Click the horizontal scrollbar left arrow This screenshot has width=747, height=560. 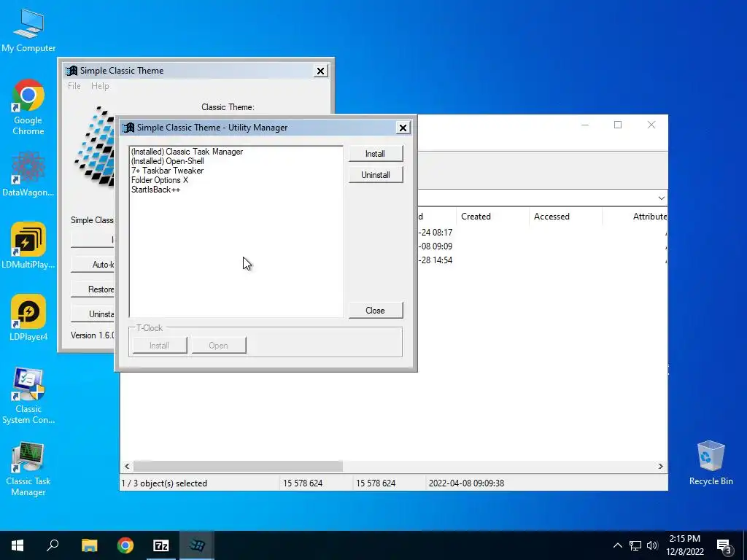pos(127,466)
